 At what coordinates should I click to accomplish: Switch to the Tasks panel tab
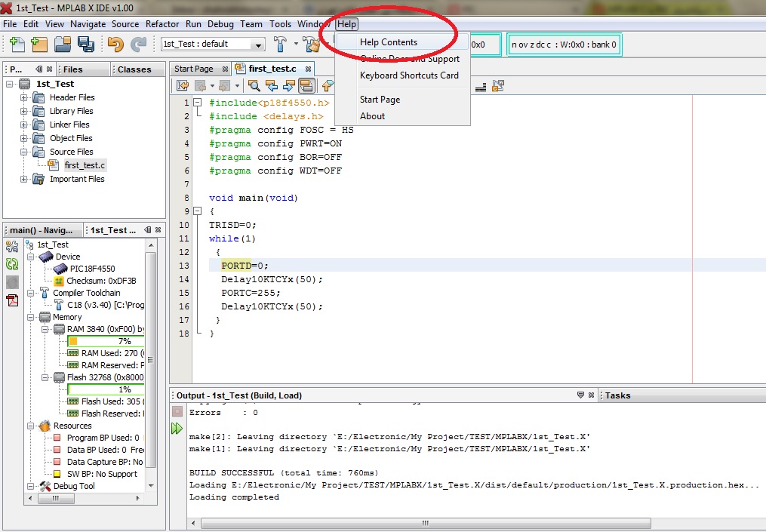[617, 395]
